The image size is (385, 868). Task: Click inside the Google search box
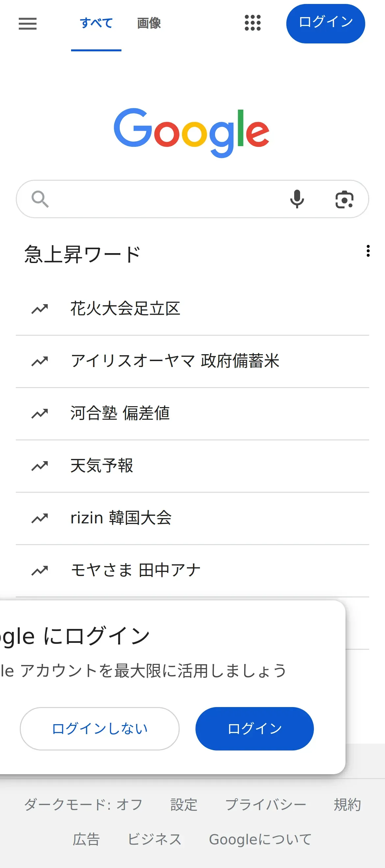coord(168,199)
